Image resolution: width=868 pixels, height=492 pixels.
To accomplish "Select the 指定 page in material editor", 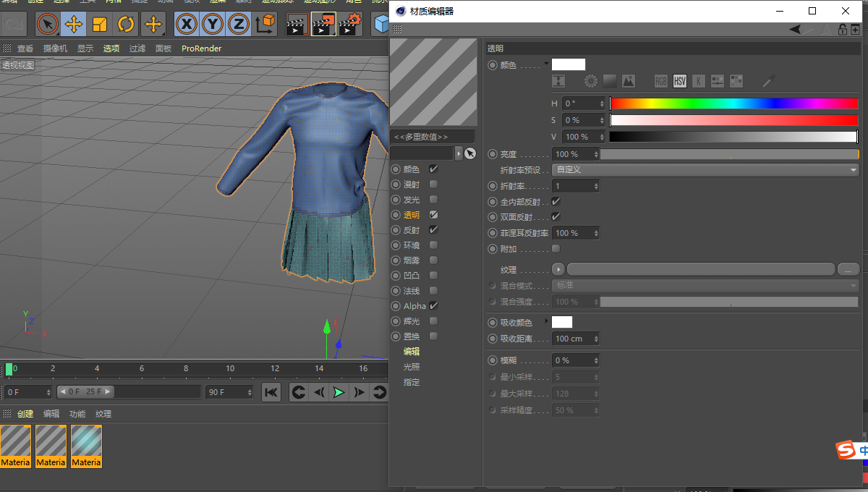I will pyautogui.click(x=412, y=382).
